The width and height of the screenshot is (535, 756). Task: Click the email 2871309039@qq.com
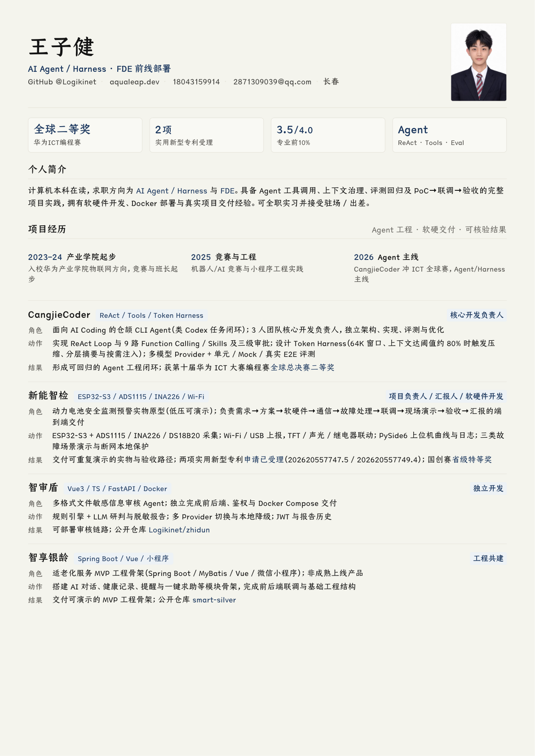(272, 82)
